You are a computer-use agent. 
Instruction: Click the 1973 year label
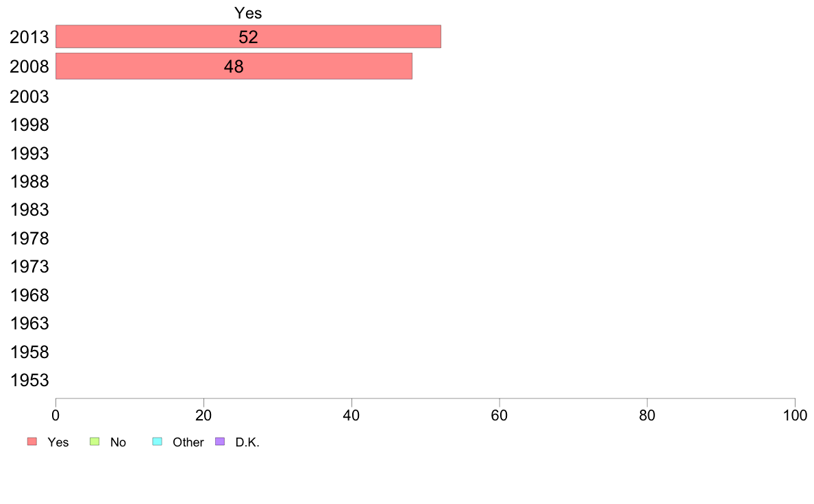(x=29, y=267)
